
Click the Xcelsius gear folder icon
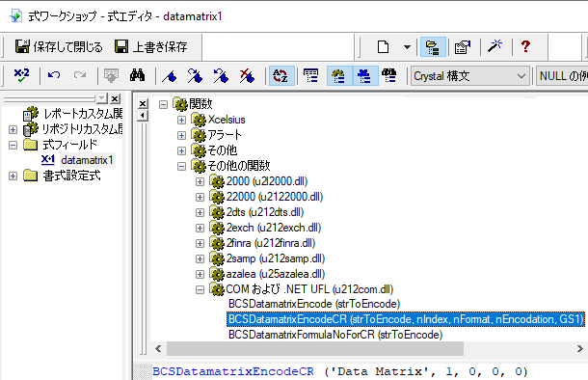pyautogui.click(x=199, y=120)
